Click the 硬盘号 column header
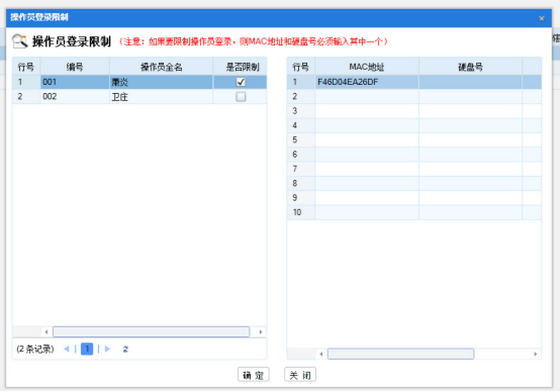Viewport: 560px width, 392px height. [470, 67]
